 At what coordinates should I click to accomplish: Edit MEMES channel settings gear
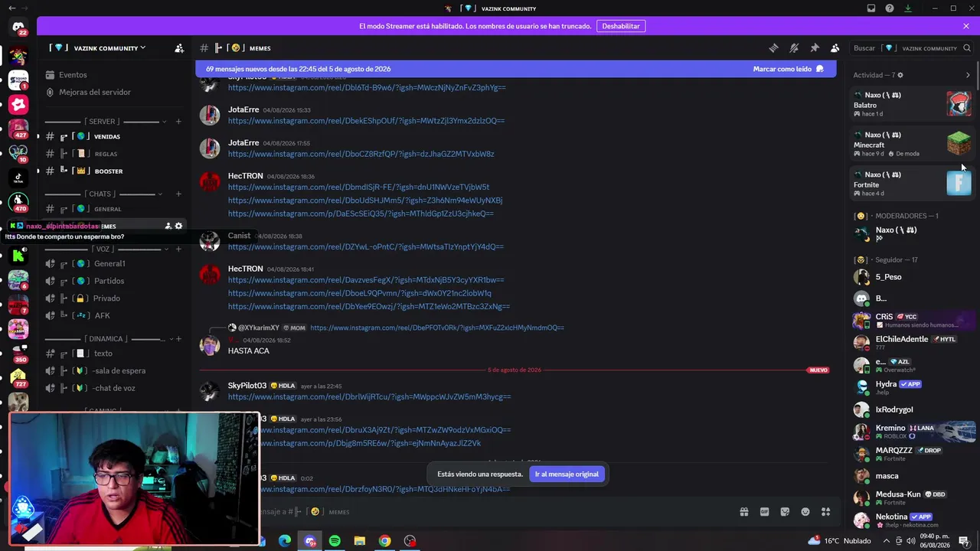pos(179,226)
